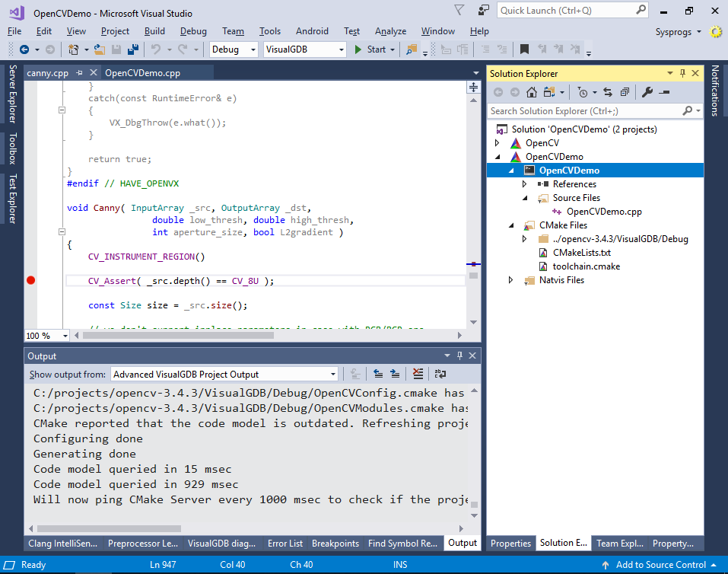Click the editor vertical scrollbar thumb
728x574 pixels.
pyautogui.click(x=474, y=276)
